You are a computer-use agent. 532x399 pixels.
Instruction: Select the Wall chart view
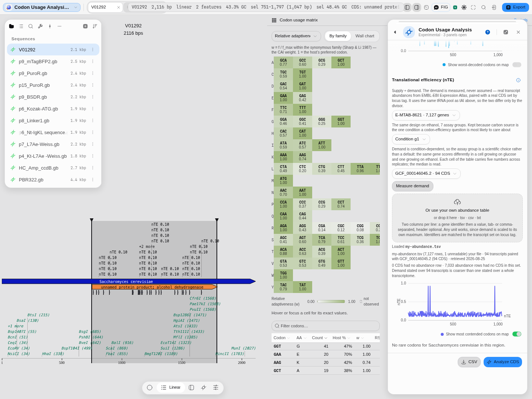click(x=365, y=36)
